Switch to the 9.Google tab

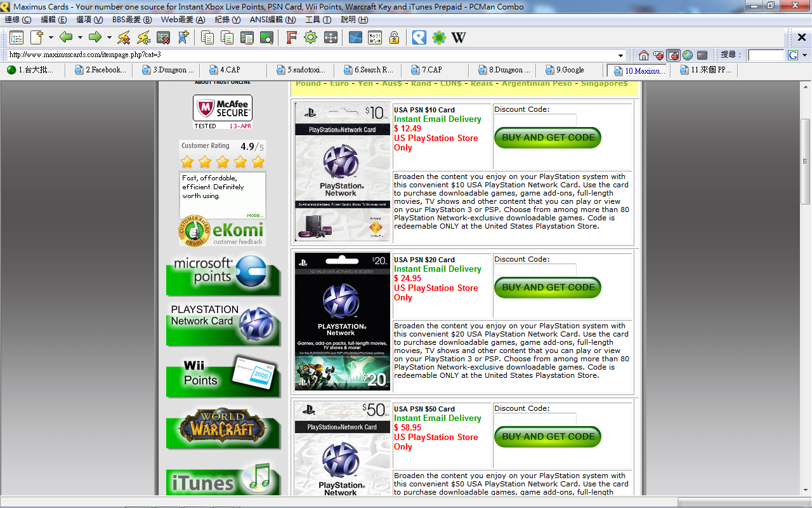[568, 70]
